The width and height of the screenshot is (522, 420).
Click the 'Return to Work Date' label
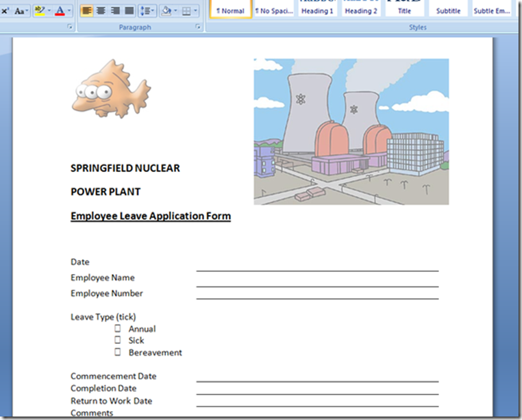tap(111, 401)
